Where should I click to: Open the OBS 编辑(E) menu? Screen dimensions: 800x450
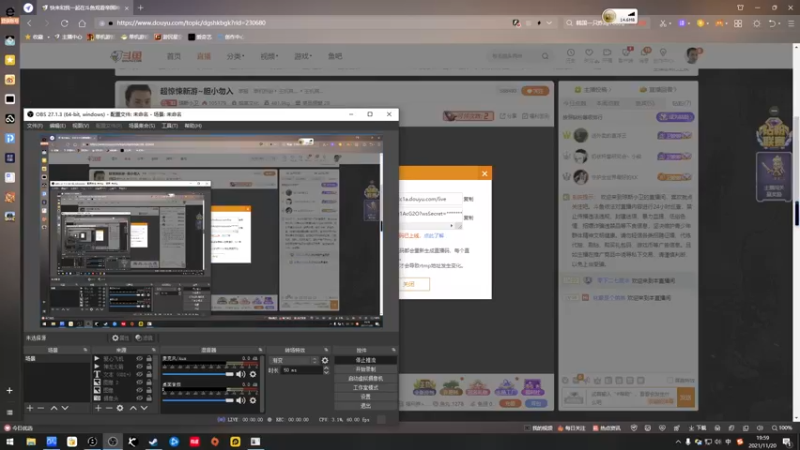click(58, 126)
